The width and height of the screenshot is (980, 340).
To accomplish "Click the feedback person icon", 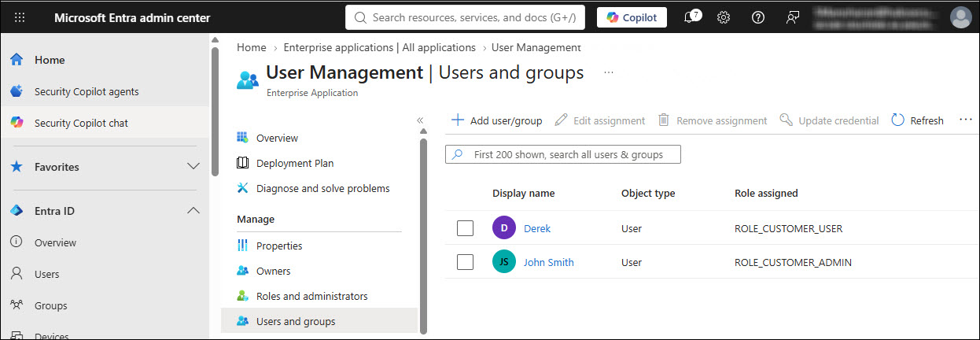I will [x=793, y=17].
